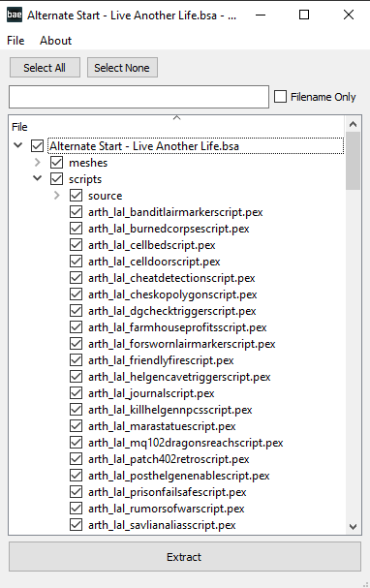Uncheck arth_lal_banditlairmarkerscript.pex checkbox
The height and width of the screenshot is (588, 370).
coord(77,212)
